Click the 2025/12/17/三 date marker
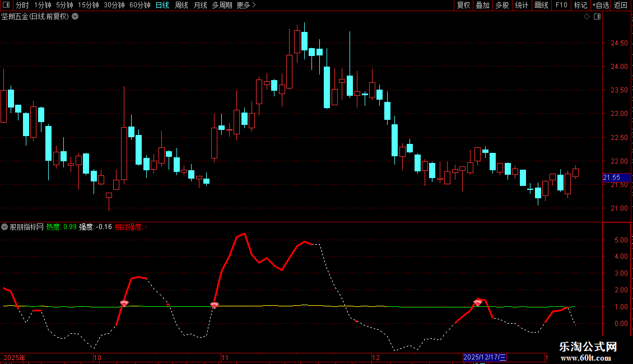 485,357
